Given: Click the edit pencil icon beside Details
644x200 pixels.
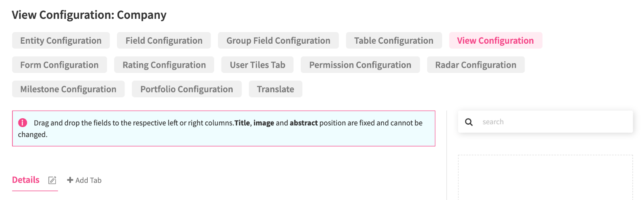Looking at the screenshot, I should pyautogui.click(x=52, y=180).
